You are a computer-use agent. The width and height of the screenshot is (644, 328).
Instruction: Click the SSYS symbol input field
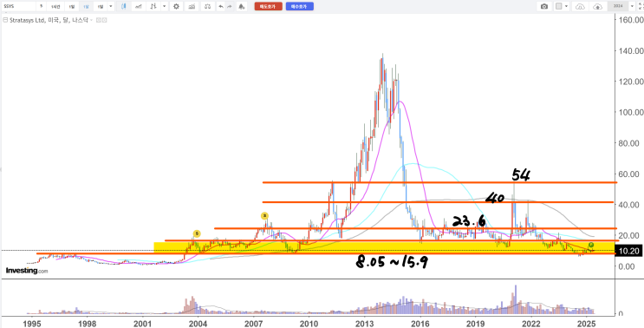(18, 6)
